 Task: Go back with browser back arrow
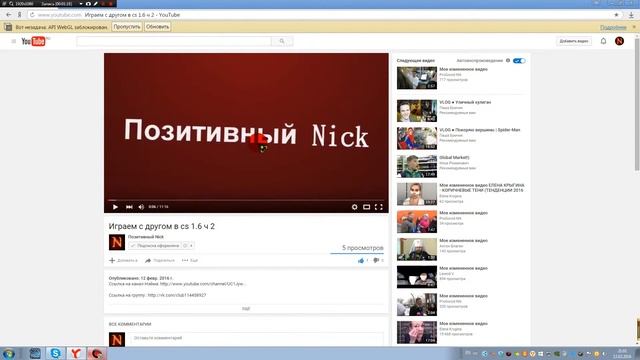[9, 15]
